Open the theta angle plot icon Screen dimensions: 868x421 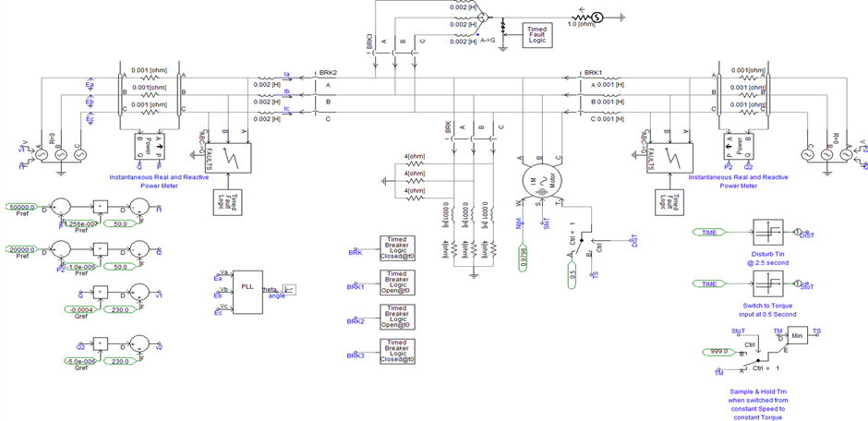pyautogui.click(x=289, y=290)
